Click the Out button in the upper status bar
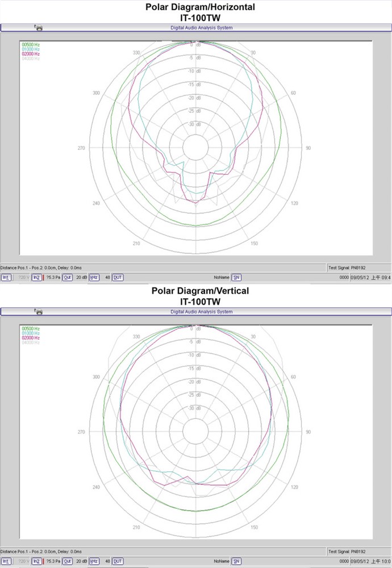This screenshot has height=568, width=392. [x=67, y=277]
